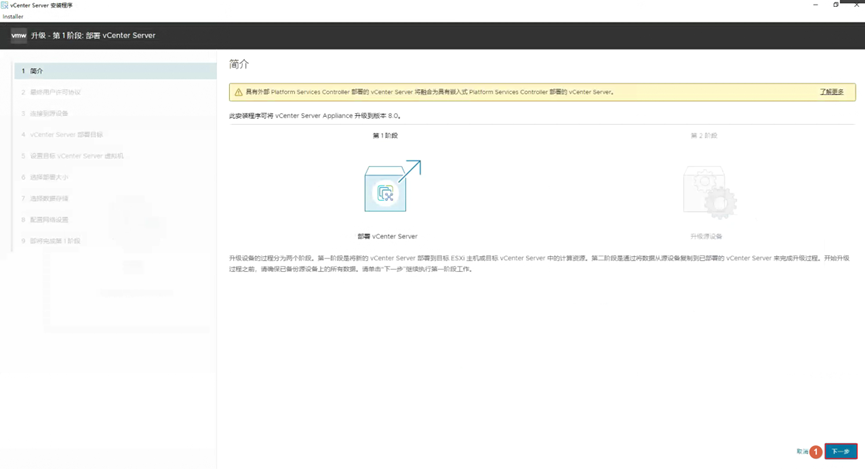Click the Platform Services Controller warning message
Image resolution: width=865 pixels, height=469 pixels.
point(430,92)
